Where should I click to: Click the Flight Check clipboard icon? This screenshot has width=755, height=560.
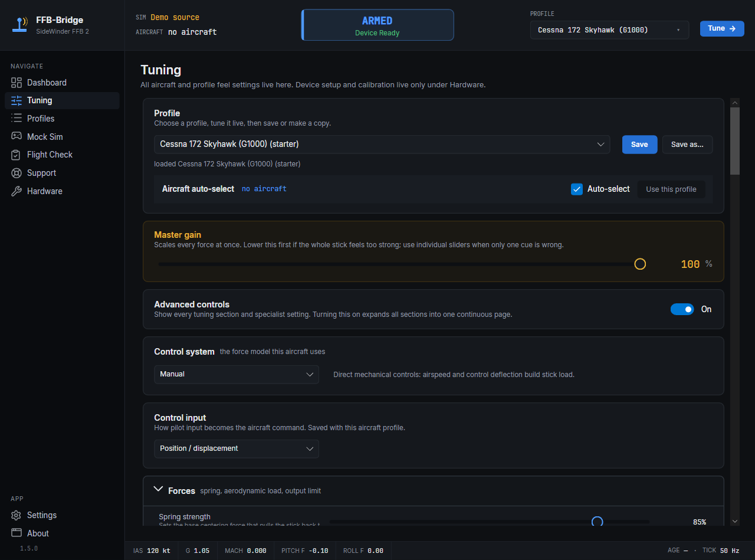[17, 155]
